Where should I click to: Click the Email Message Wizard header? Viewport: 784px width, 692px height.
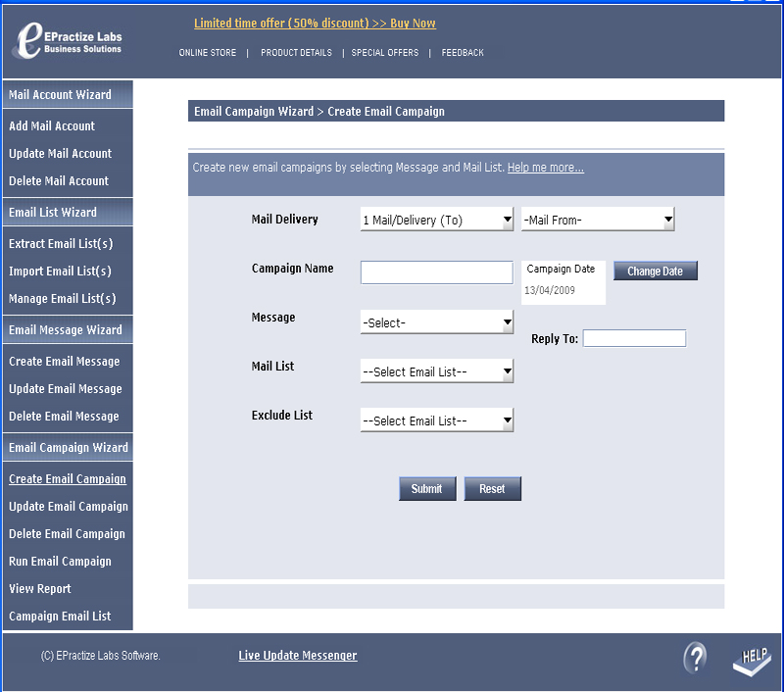point(68,329)
